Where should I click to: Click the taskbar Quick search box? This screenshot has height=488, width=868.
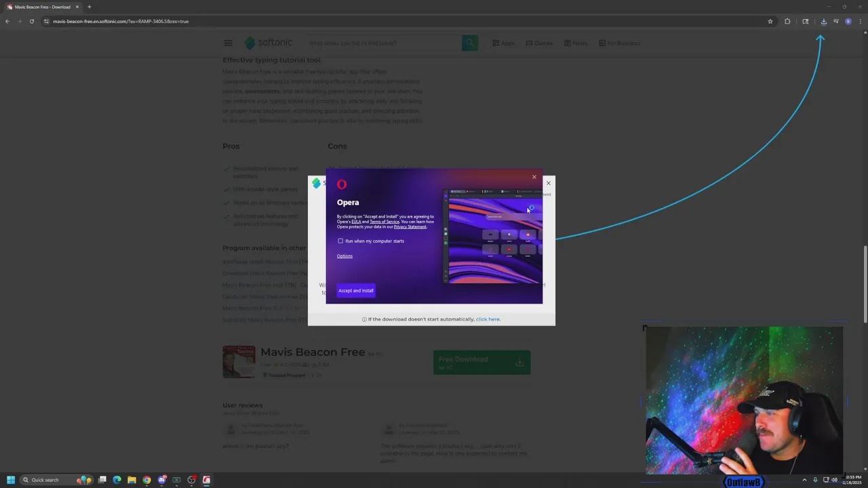click(x=57, y=480)
